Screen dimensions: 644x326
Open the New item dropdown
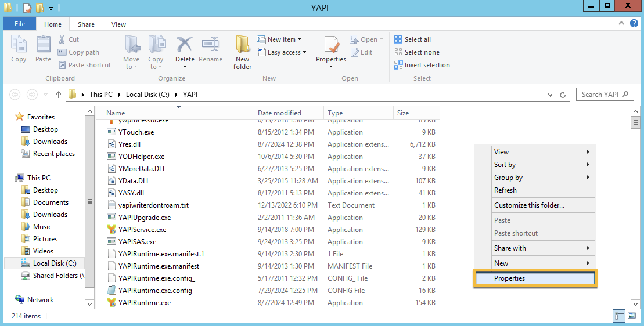click(x=279, y=39)
